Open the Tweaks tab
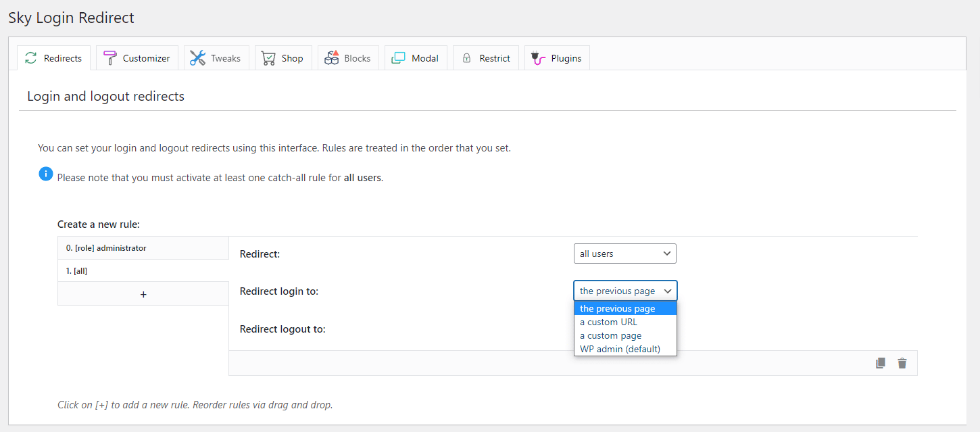 pos(216,57)
